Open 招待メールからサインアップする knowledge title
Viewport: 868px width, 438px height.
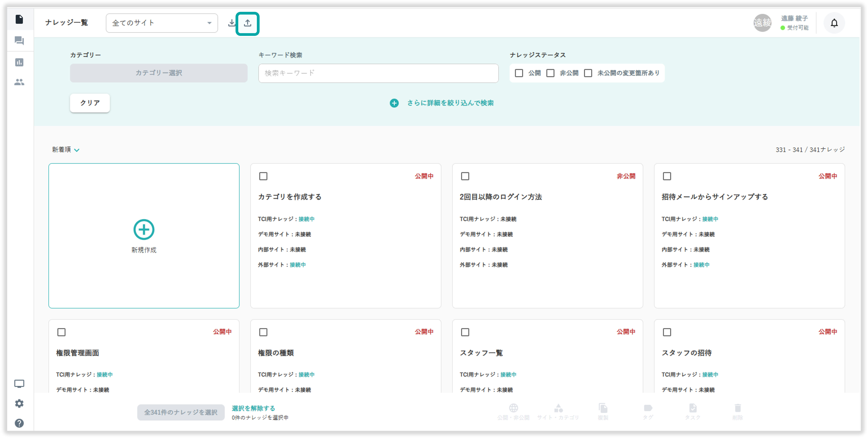pyautogui.click(x=715, y=197)
